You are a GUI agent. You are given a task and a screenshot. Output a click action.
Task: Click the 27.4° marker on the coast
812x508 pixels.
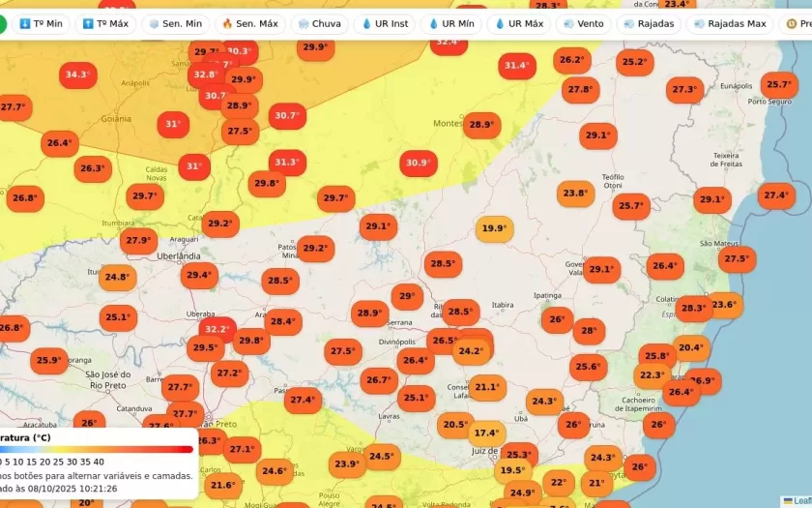click(776, 195)
